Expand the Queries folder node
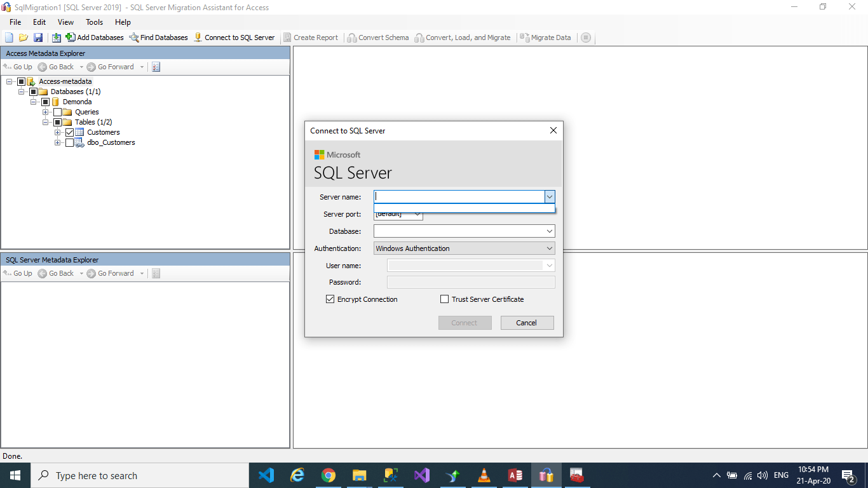 pos(45,112)
